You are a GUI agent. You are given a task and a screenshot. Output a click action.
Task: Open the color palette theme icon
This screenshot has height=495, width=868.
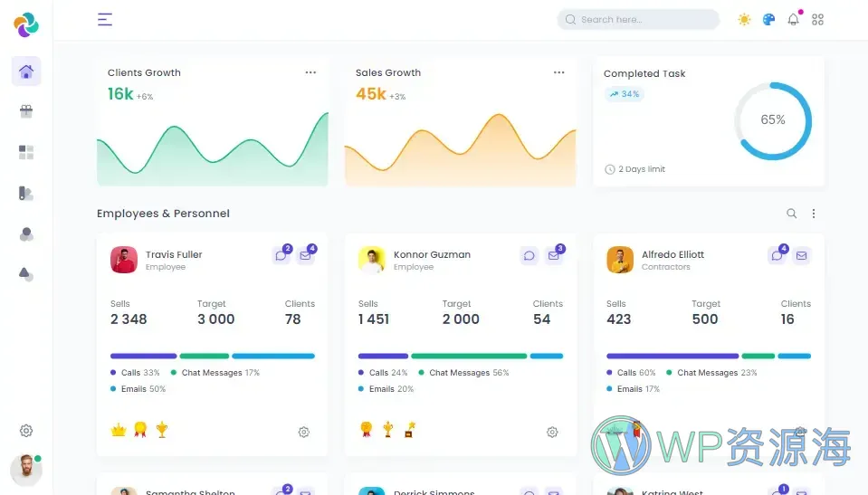click(768, 19)
